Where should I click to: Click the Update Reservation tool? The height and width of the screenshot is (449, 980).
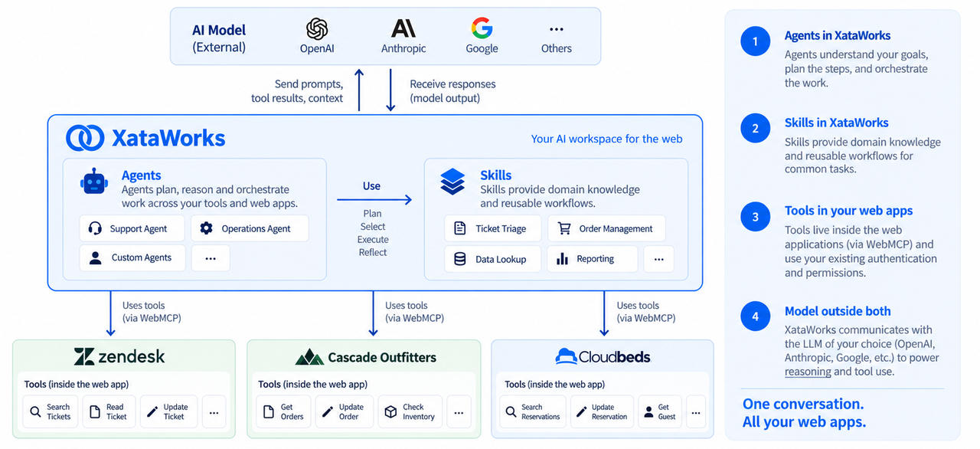603,412
